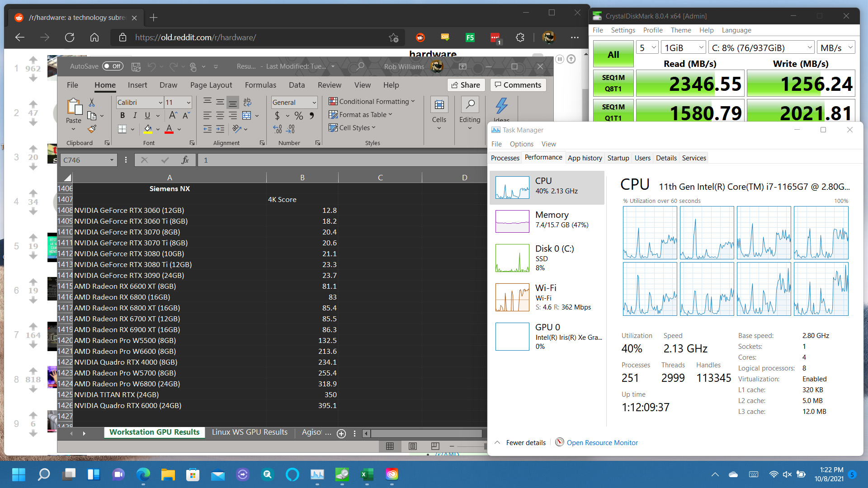868x488 pixels.
Task: Click the browser address bar URL
Action: click(x=195, y=38)
